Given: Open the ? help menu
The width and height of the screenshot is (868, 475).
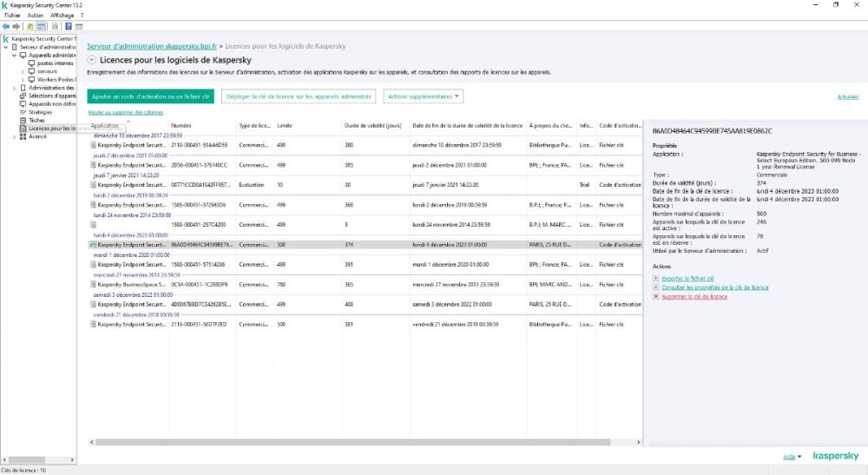Looking at the screenshot, I should [x=82, y=16].
